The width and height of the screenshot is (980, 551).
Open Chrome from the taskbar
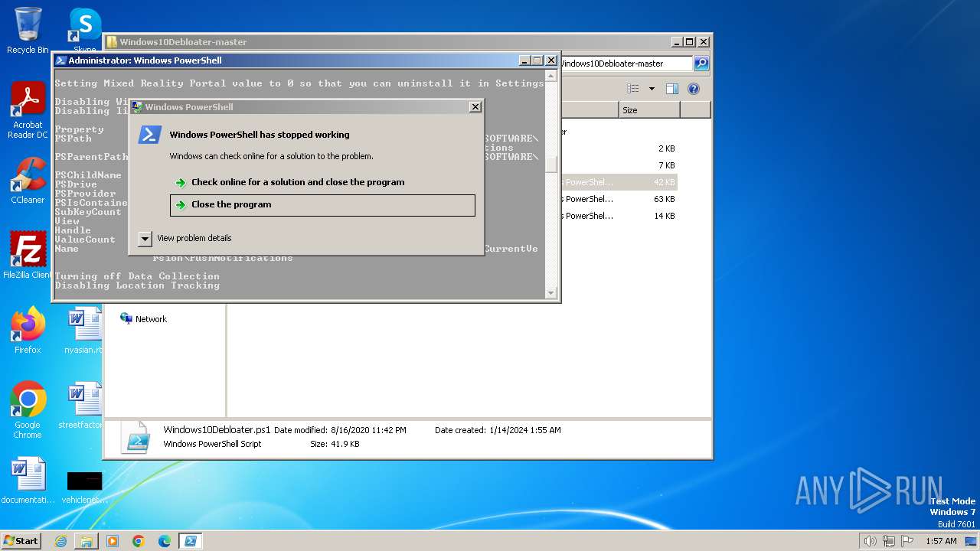[x=139, y=541]
